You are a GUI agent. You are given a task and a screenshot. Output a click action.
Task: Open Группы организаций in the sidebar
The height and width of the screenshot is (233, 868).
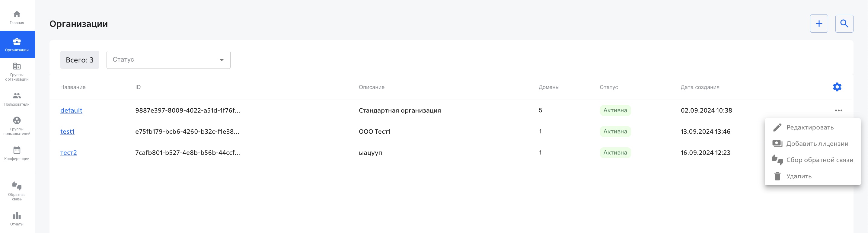pyautogui.click(x=17, y=72)
